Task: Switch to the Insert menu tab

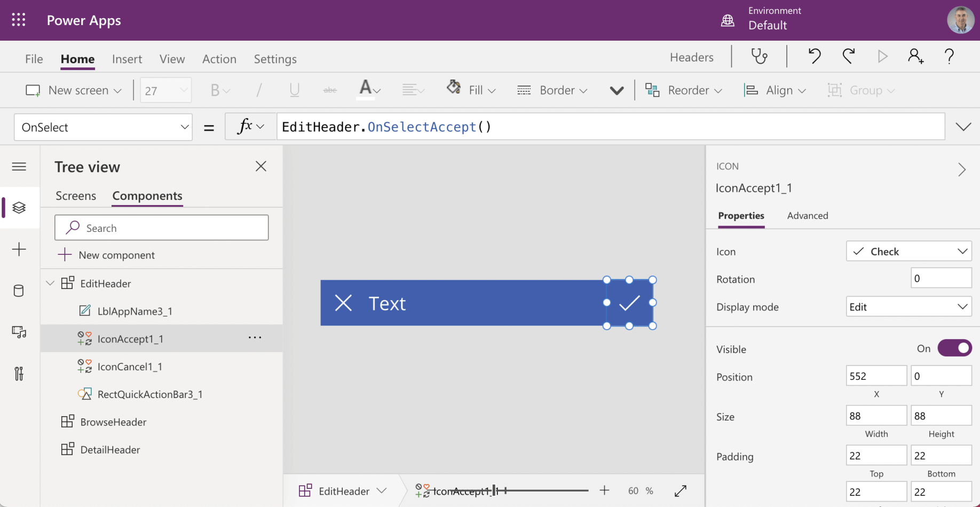Action: [127, 59]
